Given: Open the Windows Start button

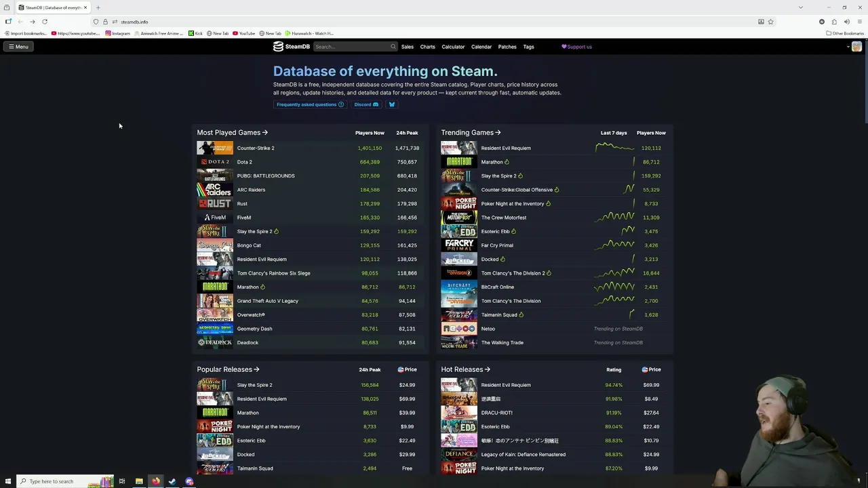Looking at the screenshot, I should [x=7, y=481].
